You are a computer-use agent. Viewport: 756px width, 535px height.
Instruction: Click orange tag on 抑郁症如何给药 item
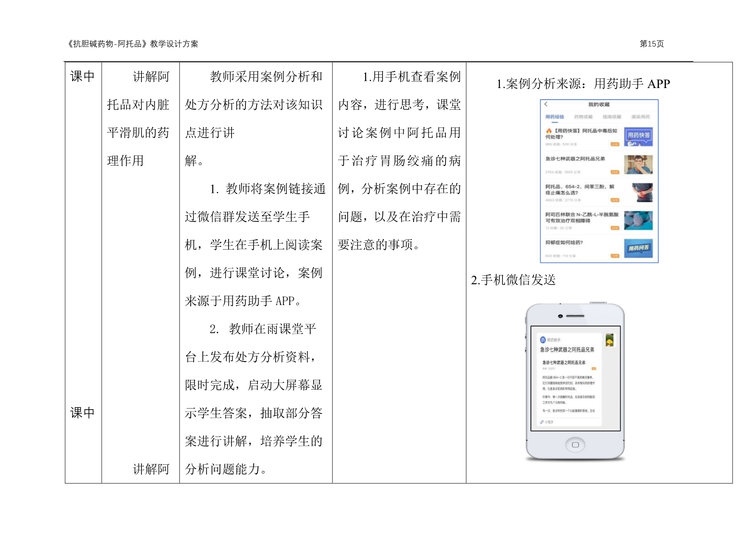point(615,256)
